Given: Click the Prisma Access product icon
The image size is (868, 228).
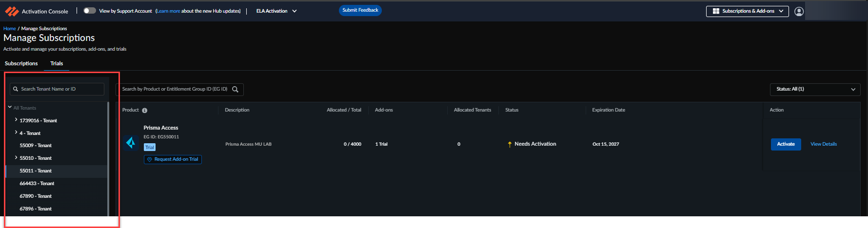Looking at the screenshot, I should (131, 142).
